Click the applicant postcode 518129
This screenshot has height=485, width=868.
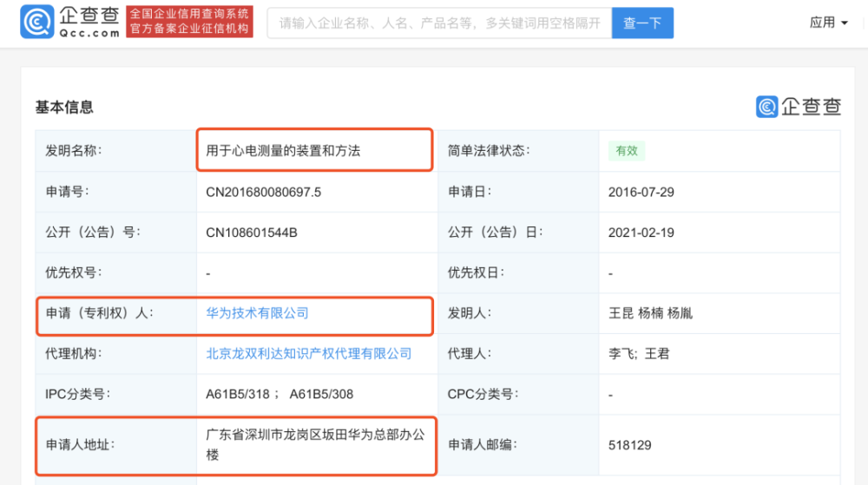click(x=630, y=445)
